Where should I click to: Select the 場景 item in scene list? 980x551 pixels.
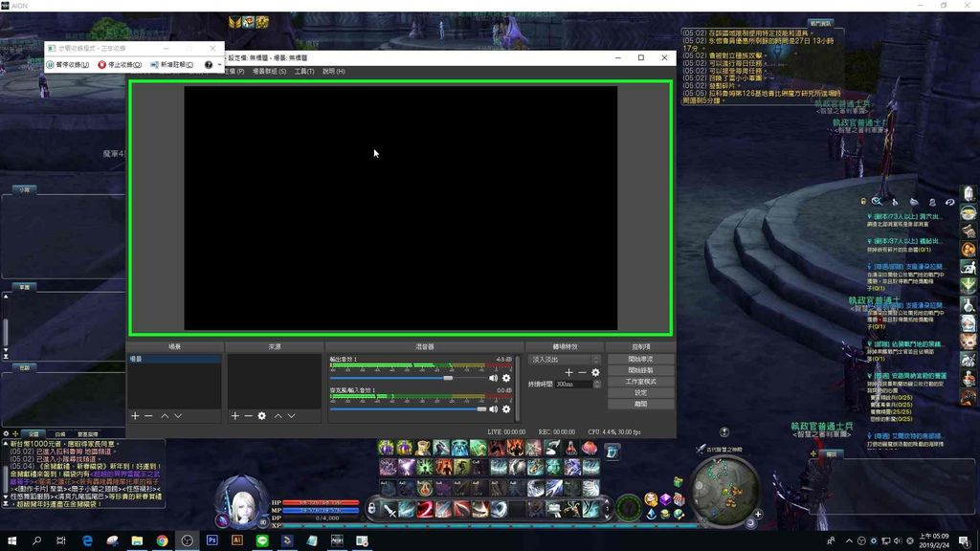point(174,360)
